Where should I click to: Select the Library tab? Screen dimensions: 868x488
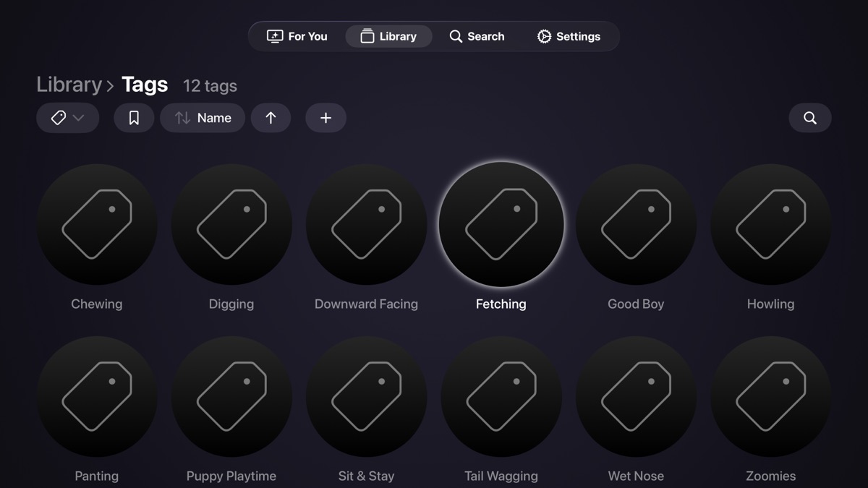(388, 36)
